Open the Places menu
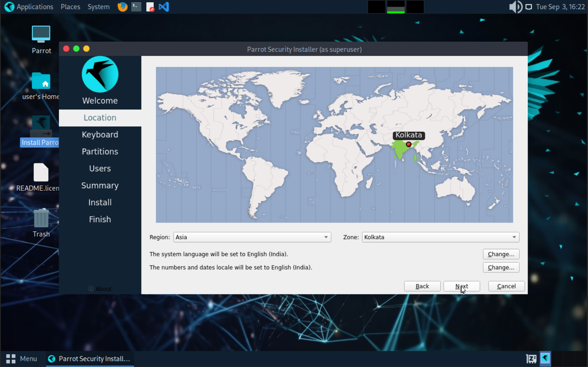Screen dimensions: 588x367 (x=70, y=7)
